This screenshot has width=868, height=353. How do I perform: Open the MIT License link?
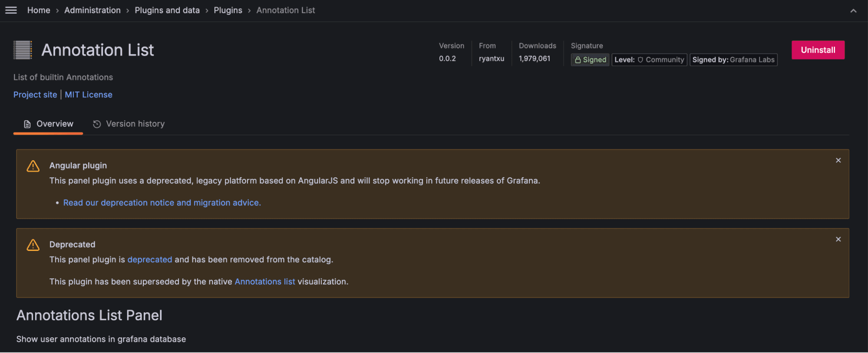[89, 95]
